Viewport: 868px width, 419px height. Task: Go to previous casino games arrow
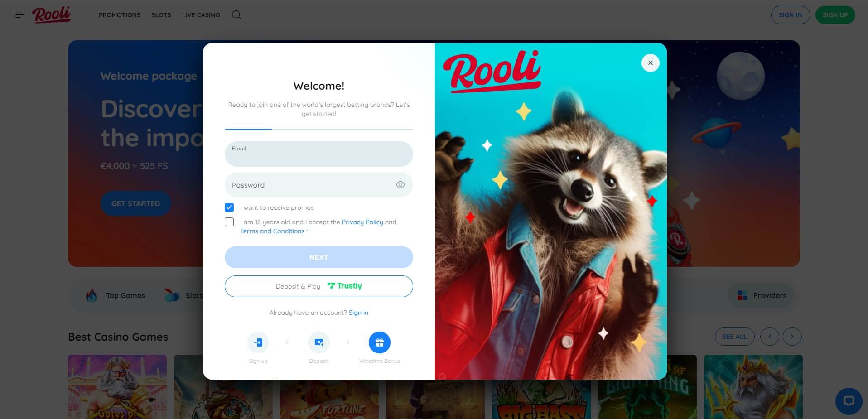tap(770, 337)
